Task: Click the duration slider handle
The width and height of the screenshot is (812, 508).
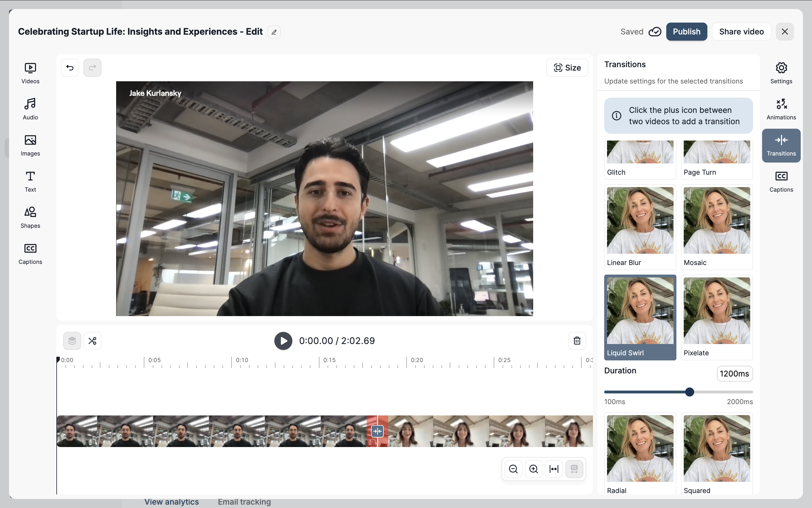Action: [x=689, y=392]
